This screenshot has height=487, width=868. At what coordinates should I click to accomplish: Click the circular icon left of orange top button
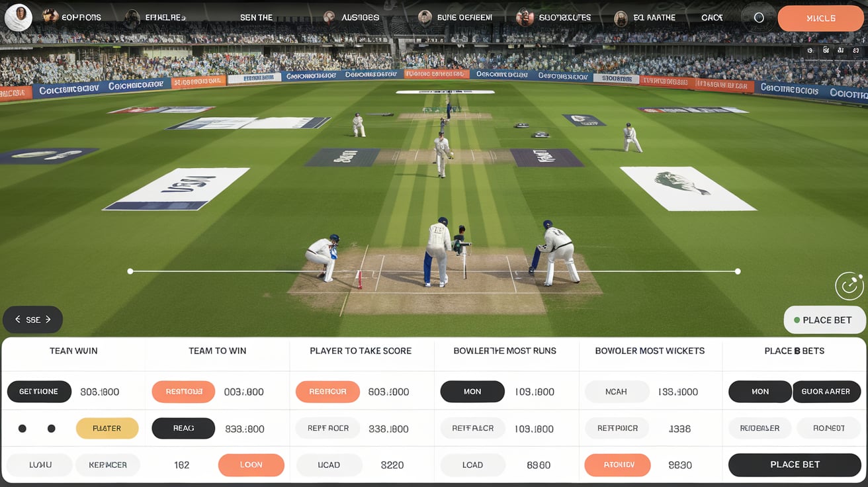tap(759, 18)
